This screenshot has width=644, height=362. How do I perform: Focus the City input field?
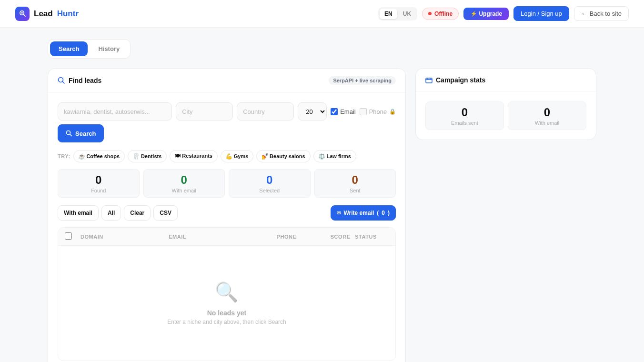click(x=204, y=111)
